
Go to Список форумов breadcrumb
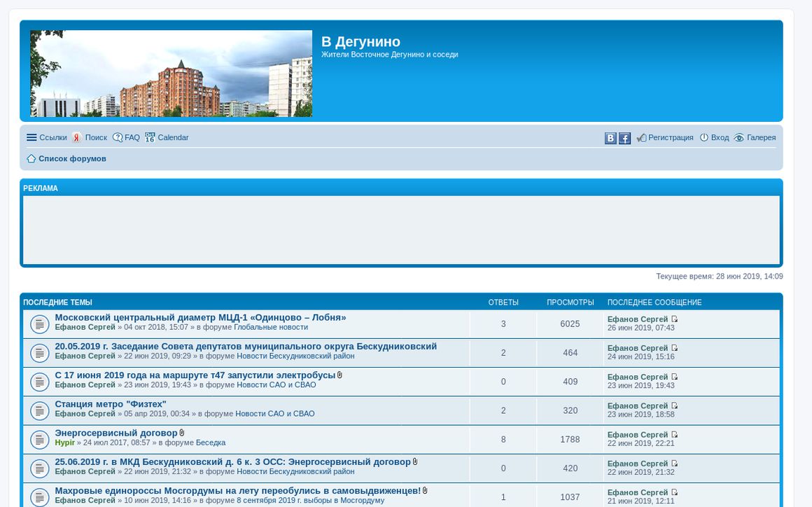point(73,158)
